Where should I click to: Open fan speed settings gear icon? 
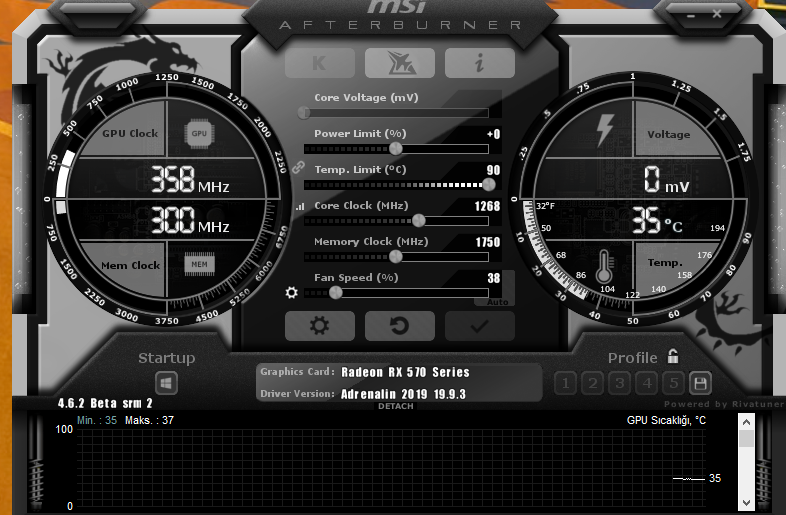pos(291,292)
